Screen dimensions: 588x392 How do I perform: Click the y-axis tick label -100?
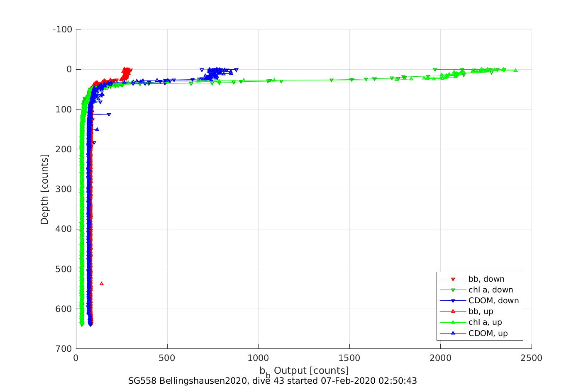pos(63,29)
